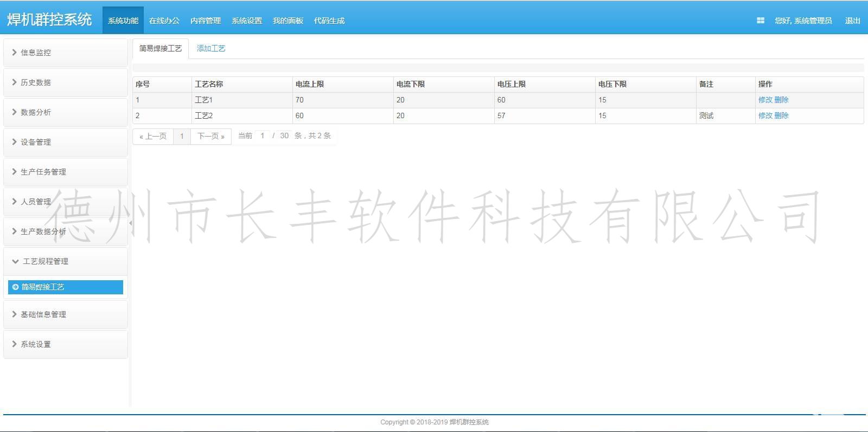The height and width of the screenshot is (432, 868).
Task: Click 删除 for 工艺2 row
Action: click(781, 115)
